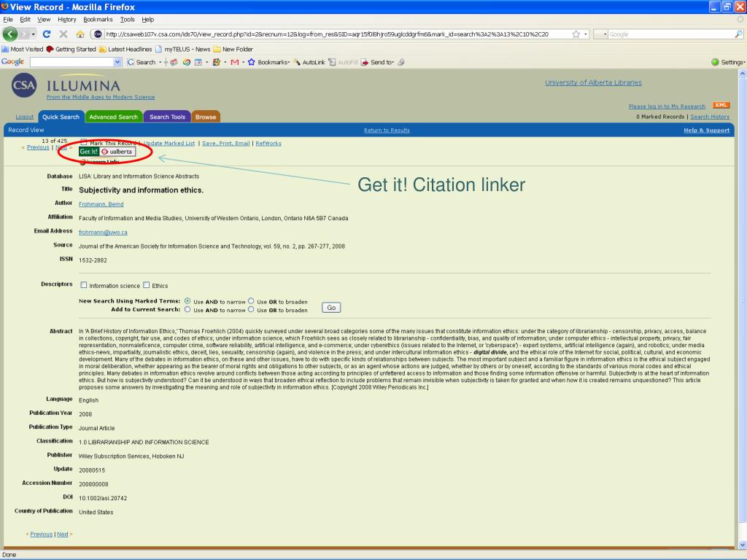Switch to the Search Tools tab
Viewport: 747px width, 560px height.
[167, 117]
